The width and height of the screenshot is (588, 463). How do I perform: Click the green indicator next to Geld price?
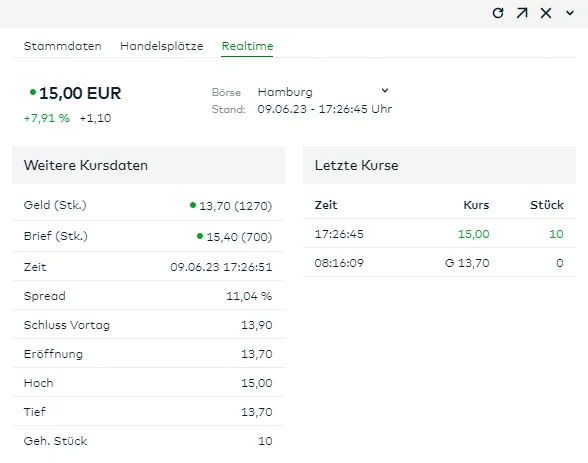click(x=193, y=205)
